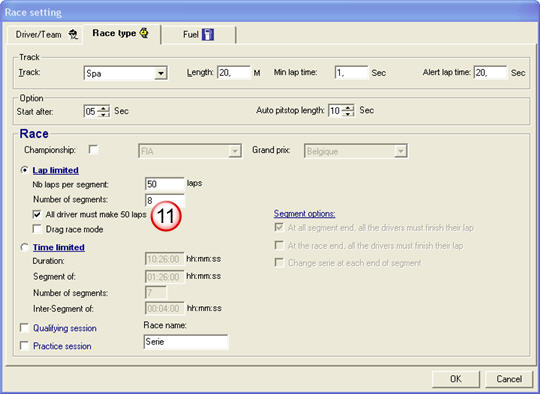Viewport: 540px width, 394px height.
Task: Click the driver helmet icon on Driver/Team tab
Action: [x=73, y=34]
